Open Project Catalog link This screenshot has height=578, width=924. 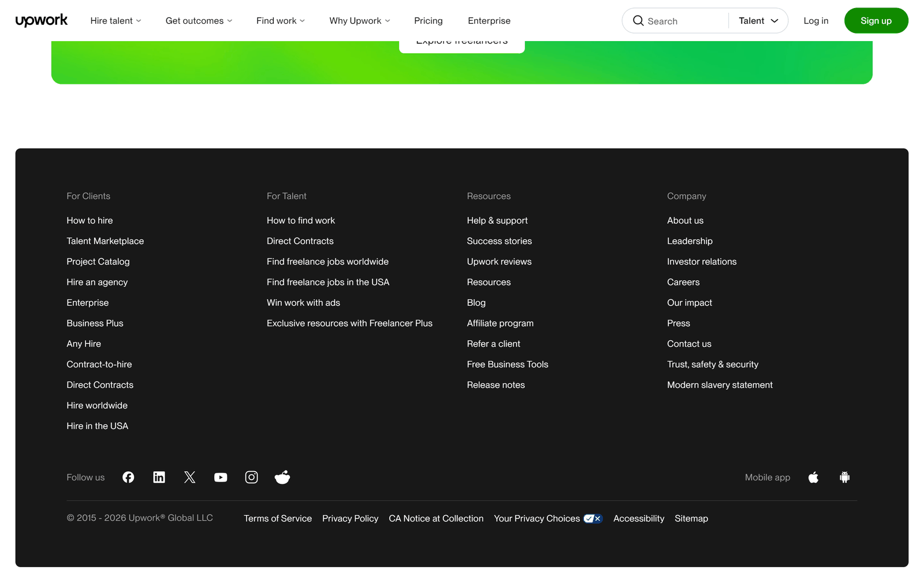pos(98,262)
